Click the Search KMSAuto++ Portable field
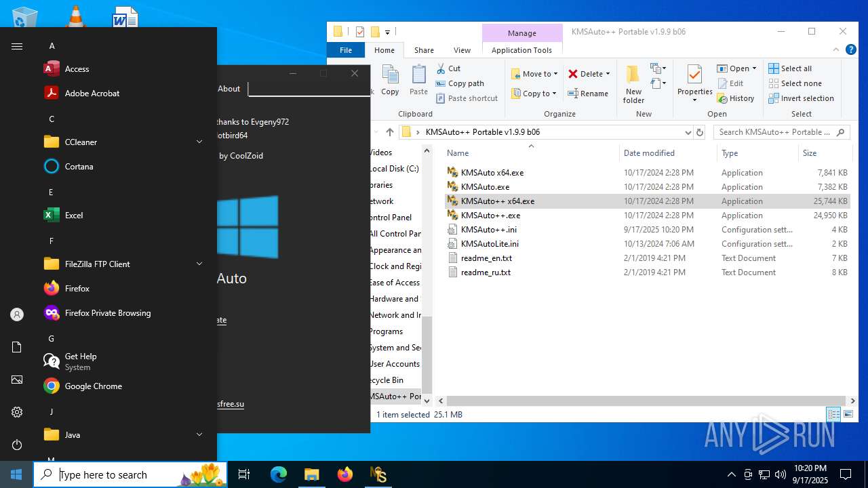 (781, 132)
